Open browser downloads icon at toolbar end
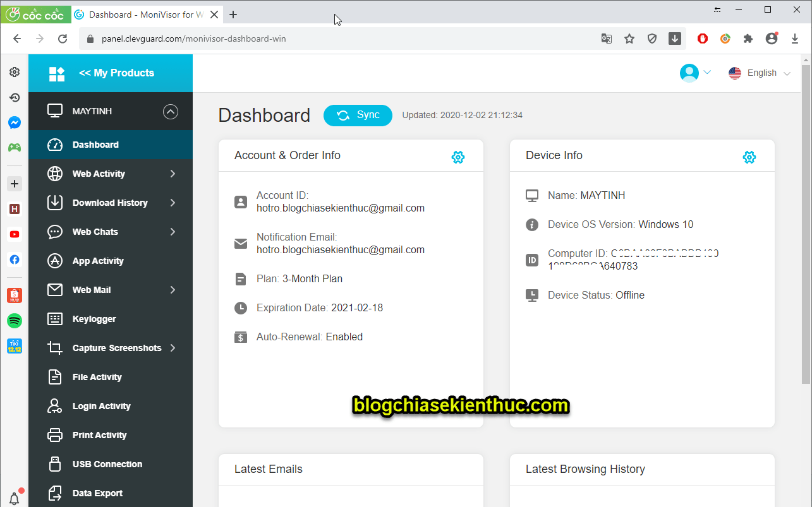 click(x=795, y=39)
